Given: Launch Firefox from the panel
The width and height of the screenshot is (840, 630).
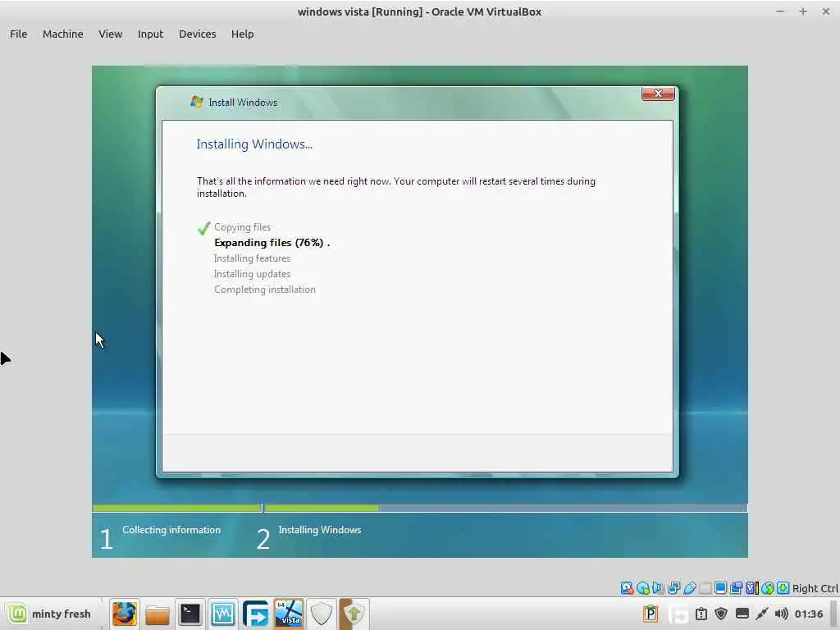Looking at the screenshot, I should 125,614.
